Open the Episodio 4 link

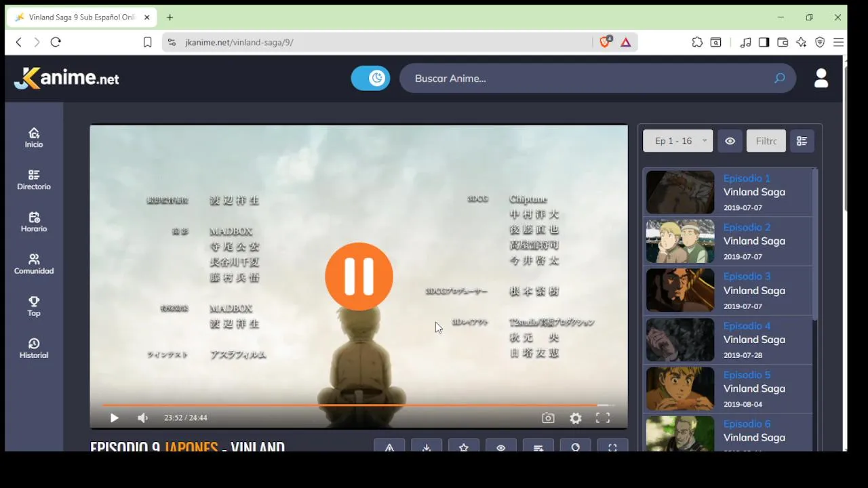(x=747, y=325)
